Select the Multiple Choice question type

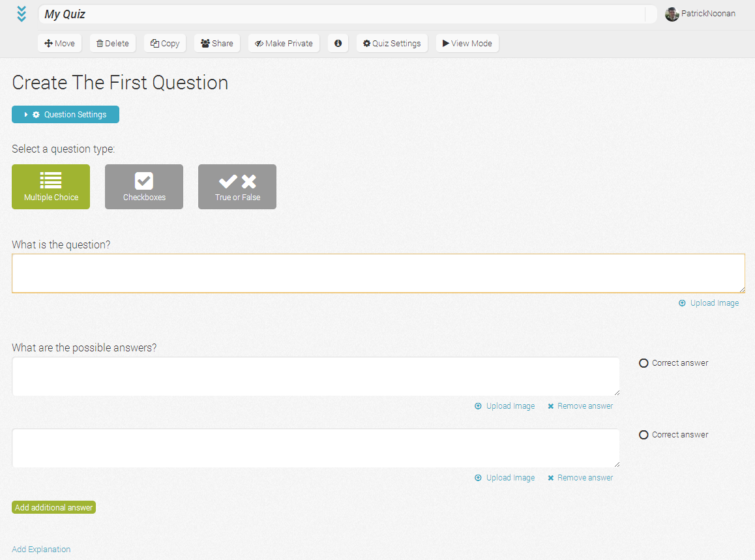click(51, 187)
